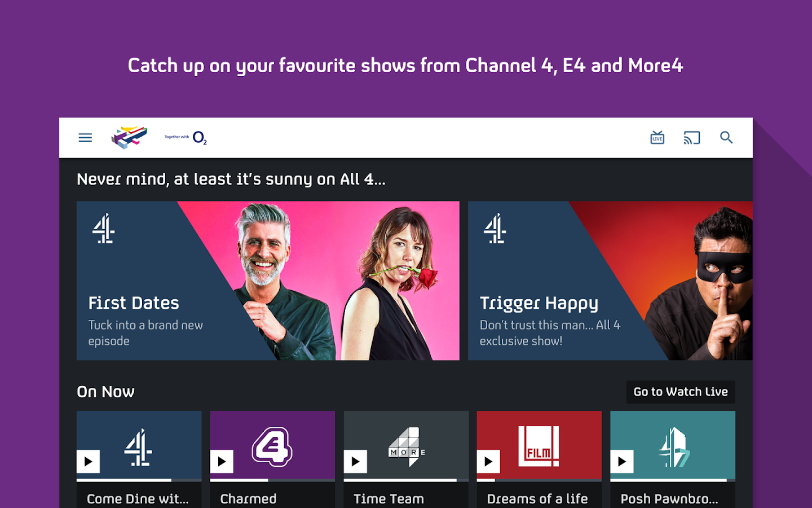Click Go to Watch Live button

click(681, 392)
